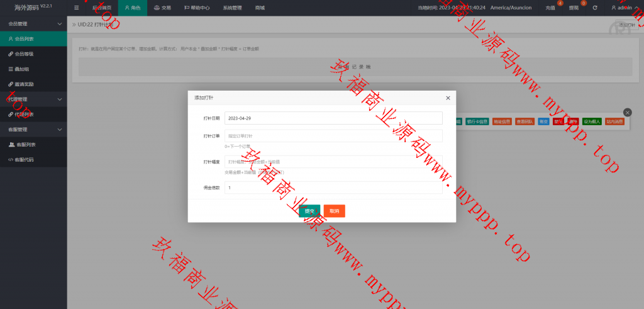Dismiss the floating action bar with round X
Image resolution: width=644 pixels, height=309 pixels.
(627, 112)
